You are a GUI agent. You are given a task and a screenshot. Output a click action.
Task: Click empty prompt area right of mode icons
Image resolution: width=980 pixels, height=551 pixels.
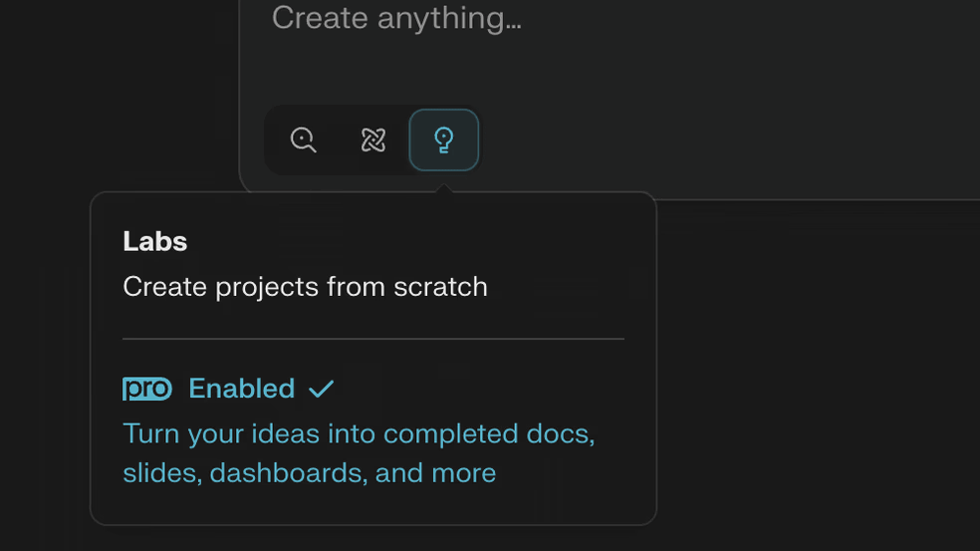(719, 139)
